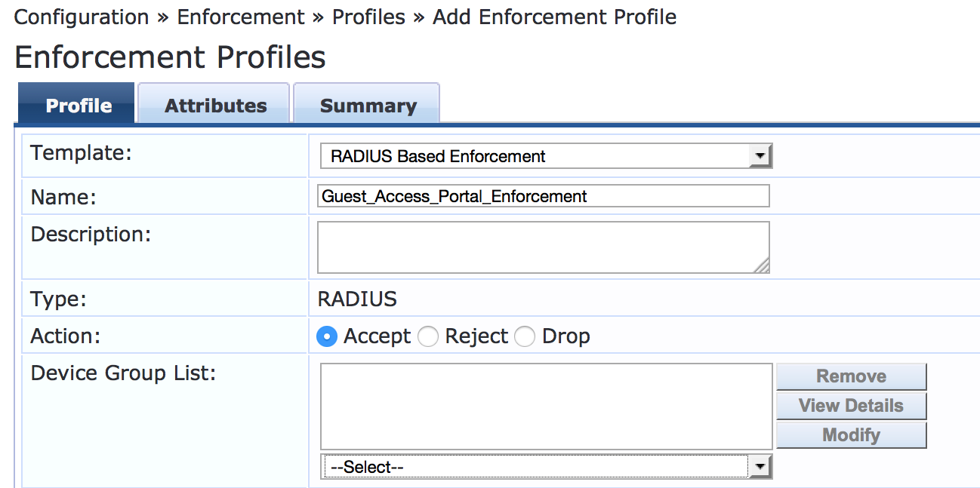This screenshot has width=980, height=488.
Task: Navigate to Enforcement breadcrumb link
Action: (241, 17)
